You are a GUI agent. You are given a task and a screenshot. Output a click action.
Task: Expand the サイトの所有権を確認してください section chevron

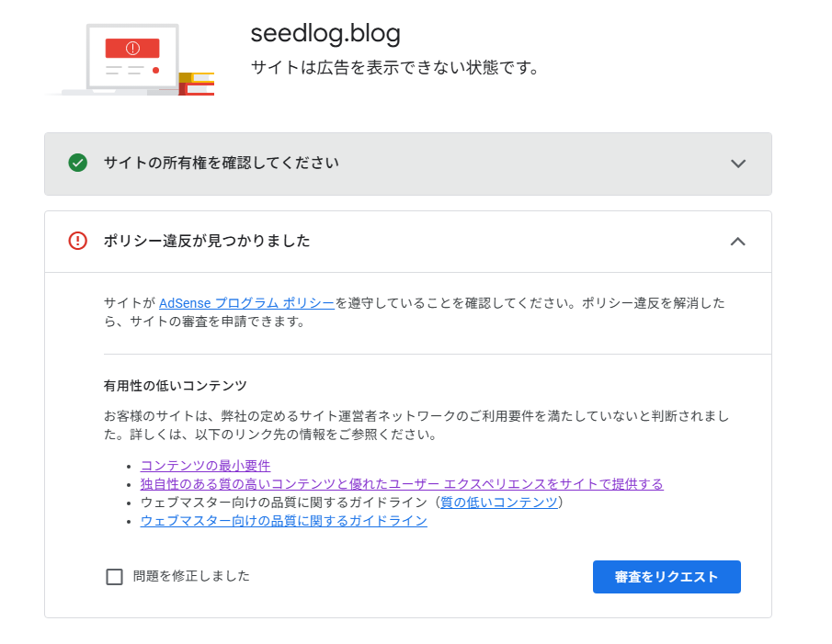coord(738,164)
